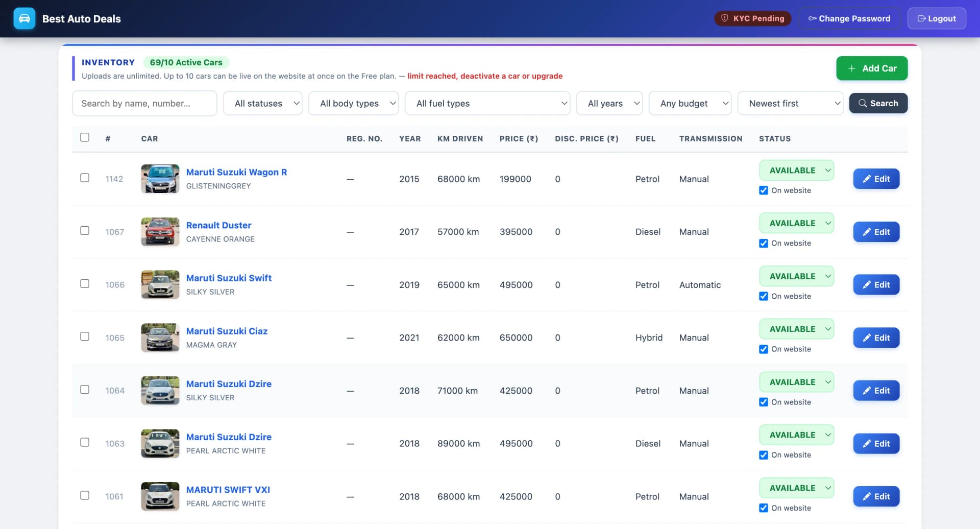Click the PRICE (₹) column header

coord(519,138)
